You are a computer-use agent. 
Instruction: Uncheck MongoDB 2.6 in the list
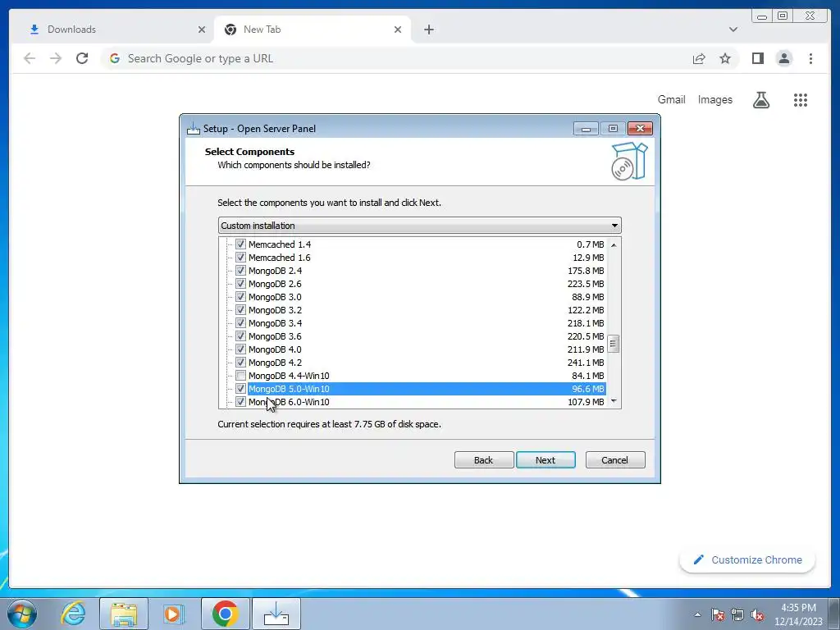(240, 284)
